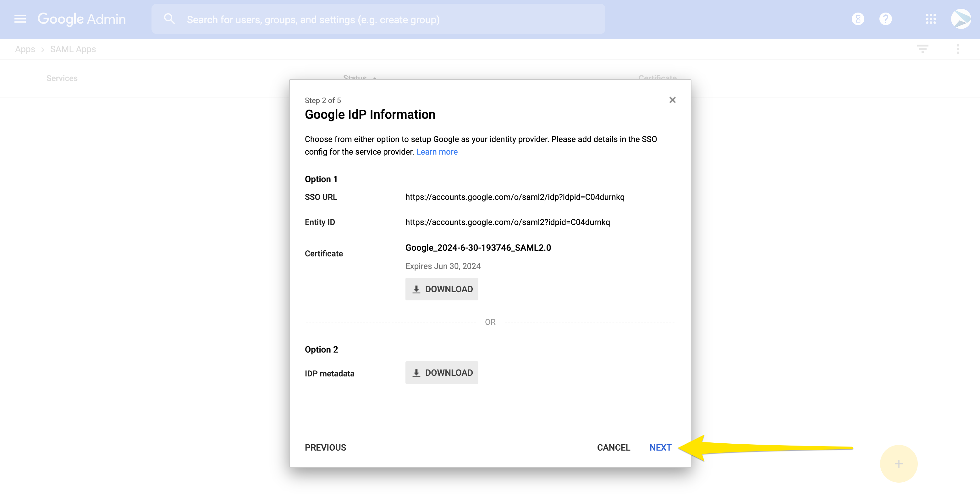Download the certificate under Option 1
This screenshot has width=980, height=504.
(x=441, y=289)
